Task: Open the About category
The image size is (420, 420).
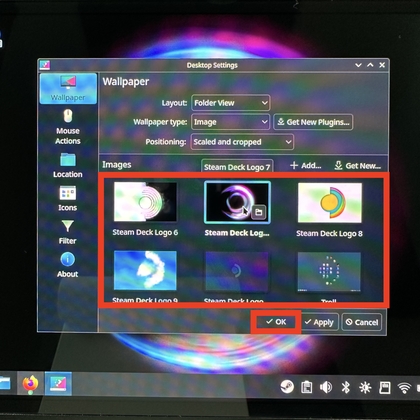Action: coord(68,265)
